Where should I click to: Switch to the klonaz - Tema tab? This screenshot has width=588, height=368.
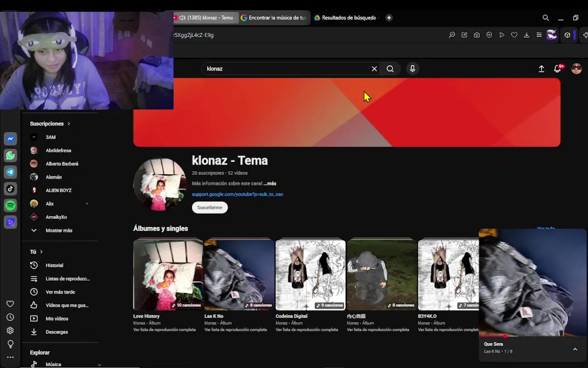pyautogui.click(x=206, y=18)
